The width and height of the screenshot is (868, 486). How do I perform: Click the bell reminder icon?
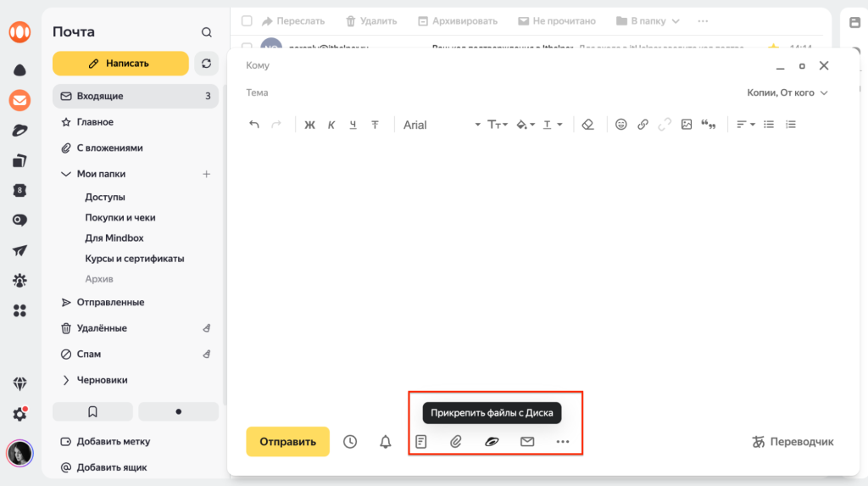click(x=386, y=442)
